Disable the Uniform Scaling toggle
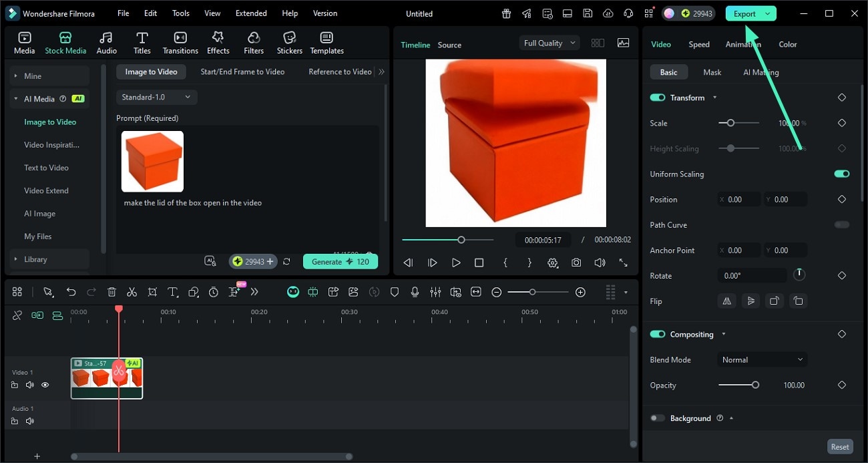Viewport: 868px width, 463px height. point(841,174)
